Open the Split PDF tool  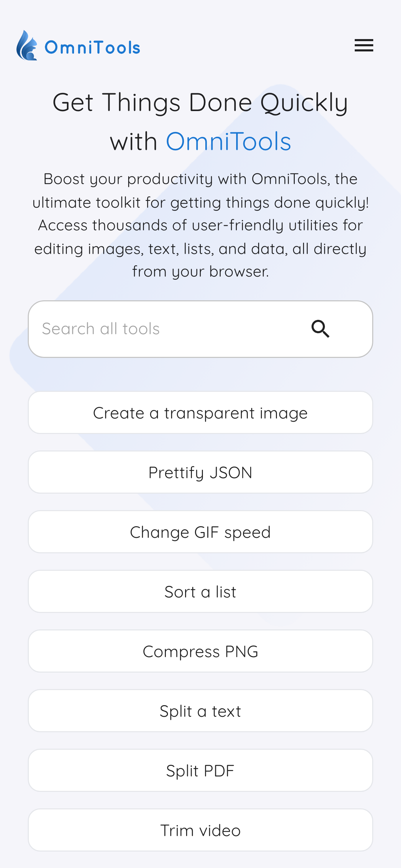pyautogui.click(x=200, y=771)
